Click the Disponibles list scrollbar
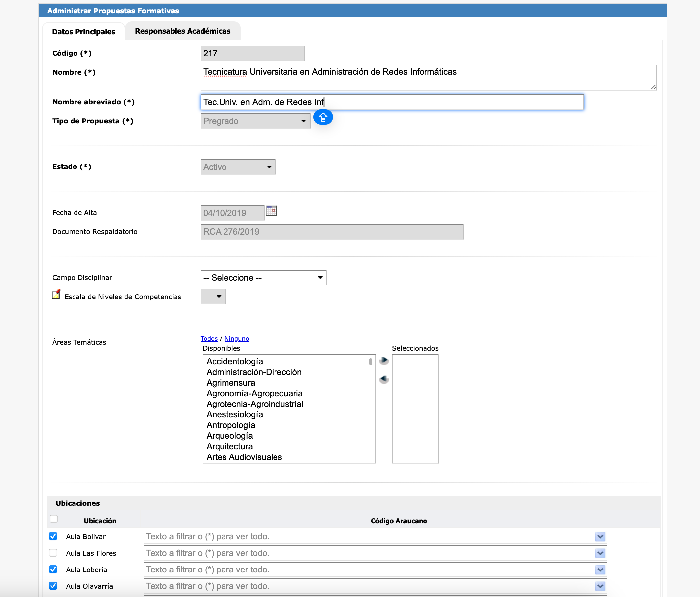 click(371, 361)
